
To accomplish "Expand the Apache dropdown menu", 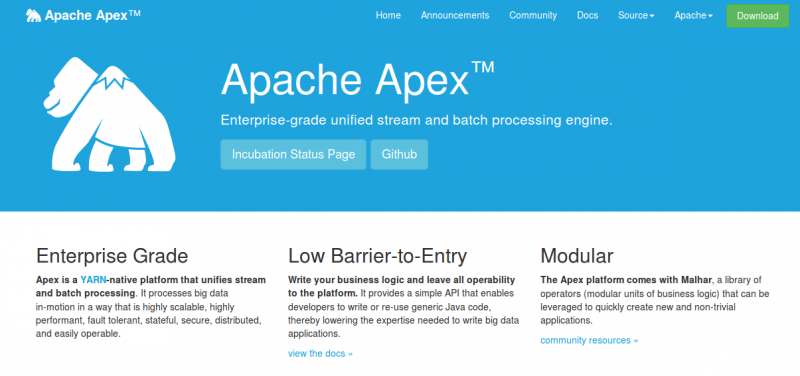I will point(693,15).
